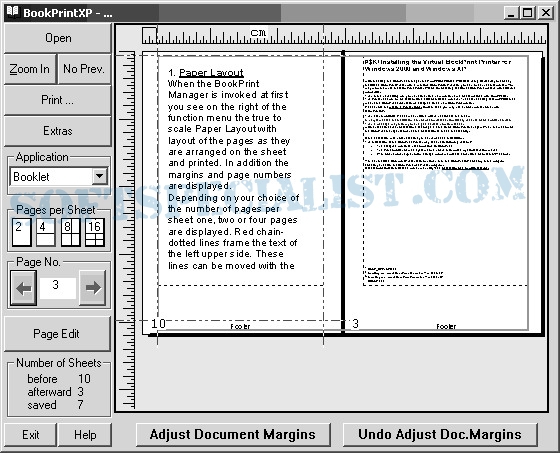
Task: Open the Extras menu
Action: coord(58,131)
